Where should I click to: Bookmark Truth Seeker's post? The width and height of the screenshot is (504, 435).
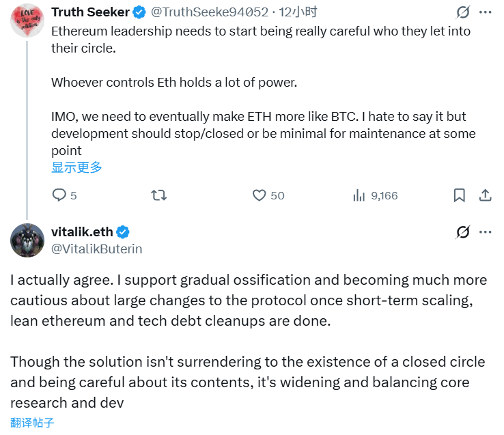(x=460, y=195)
